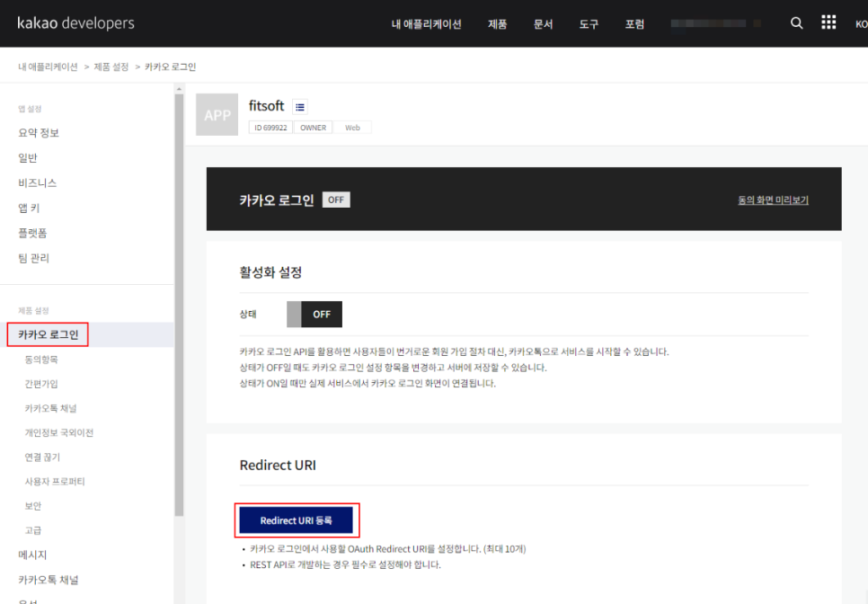Open 문서 top menu

(x=543, y=24)
